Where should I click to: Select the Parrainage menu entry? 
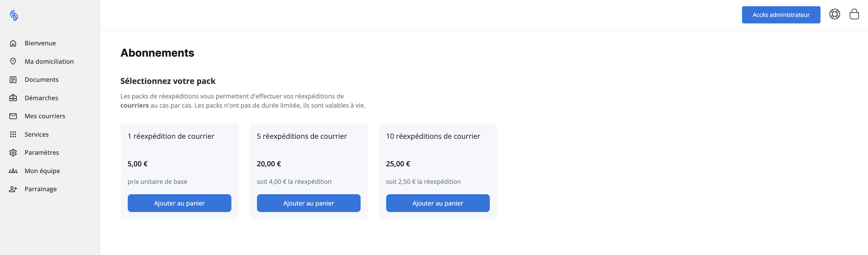(40, 189)
